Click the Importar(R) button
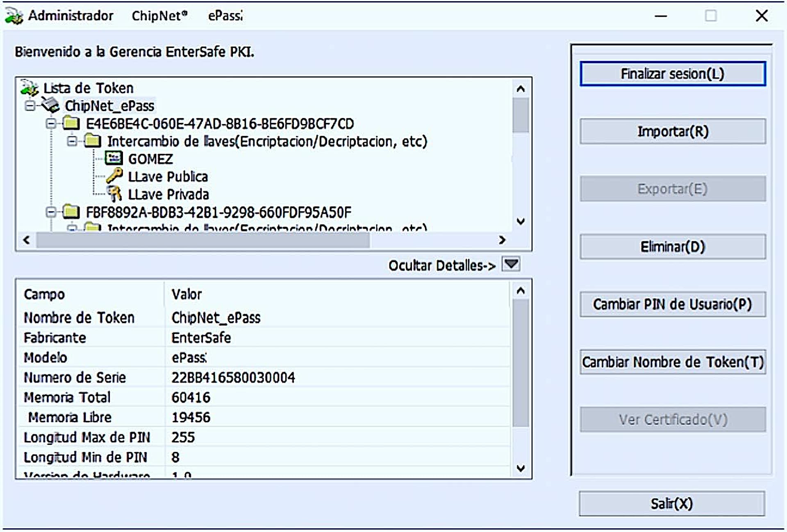The width and height of the screenshot is (787, 532). 673,131
